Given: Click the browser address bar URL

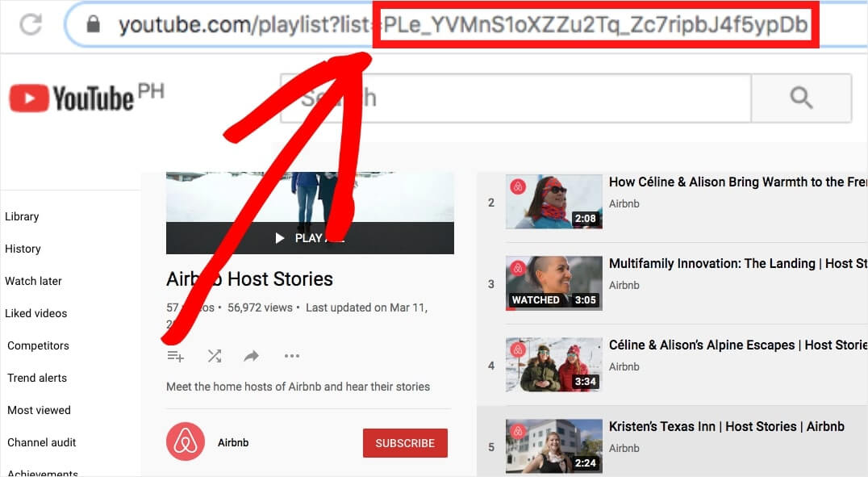Looking at the screenshot, I should (403, 24).
